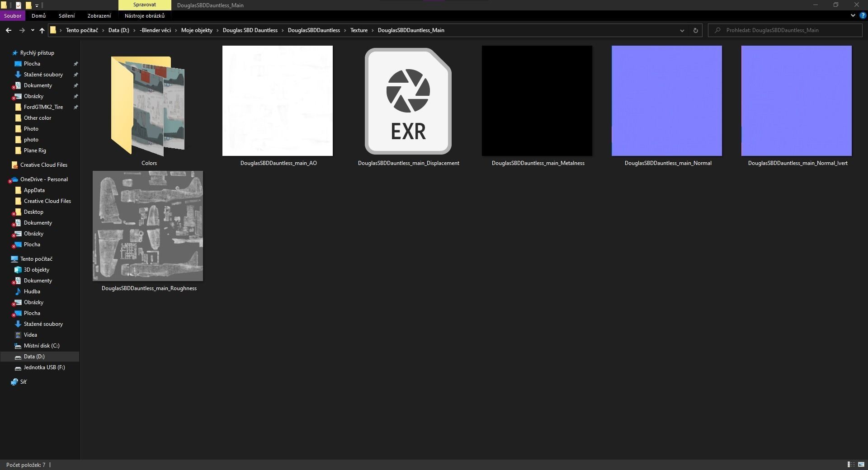Viewport: 868px width, 470px height.
Task: Open 3D objekty in the sidebar
Action: [37, 270]
